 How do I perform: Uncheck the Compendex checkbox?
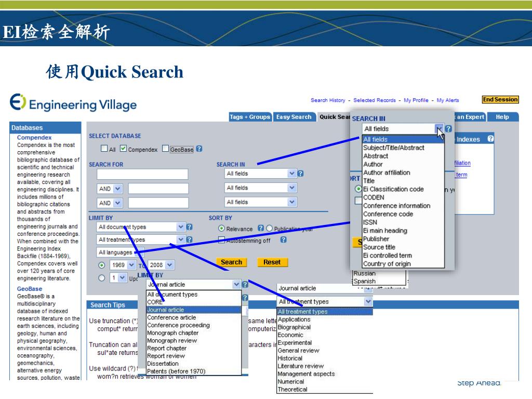tap(124, 148)
